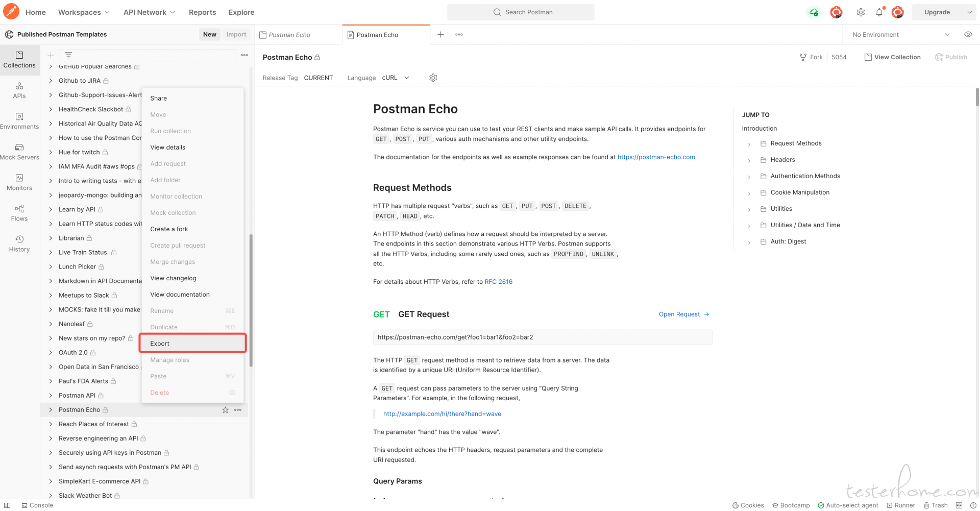Click Open Request link
980x511 pixels.
(x=684, y=314)
